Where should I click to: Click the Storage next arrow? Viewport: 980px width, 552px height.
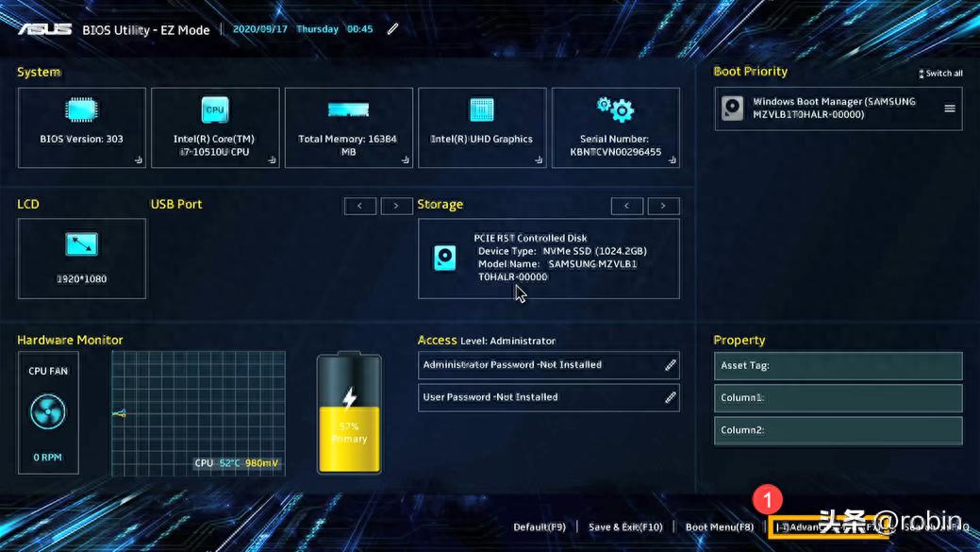point(663,206)
